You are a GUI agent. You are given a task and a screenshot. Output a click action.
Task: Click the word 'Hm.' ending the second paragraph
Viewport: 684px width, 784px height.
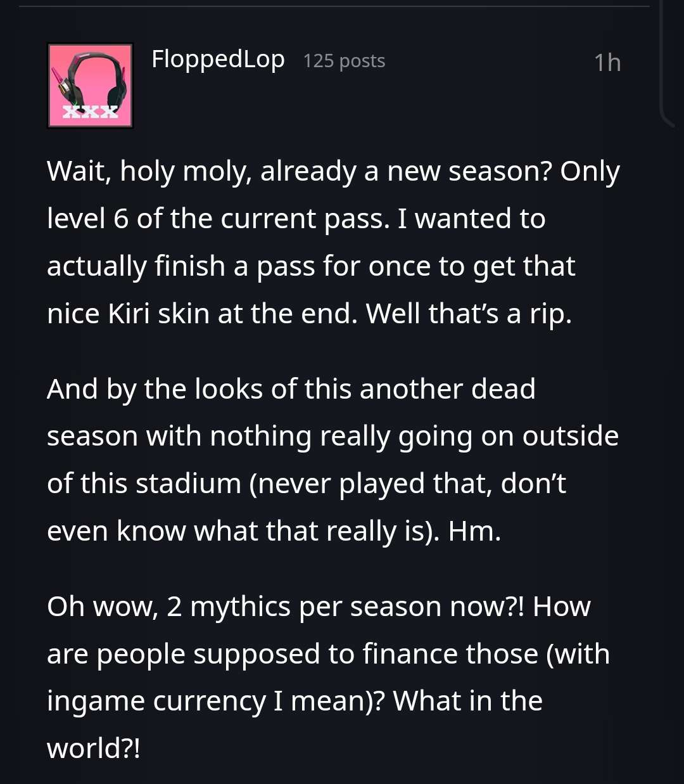[x=474, y=531]
